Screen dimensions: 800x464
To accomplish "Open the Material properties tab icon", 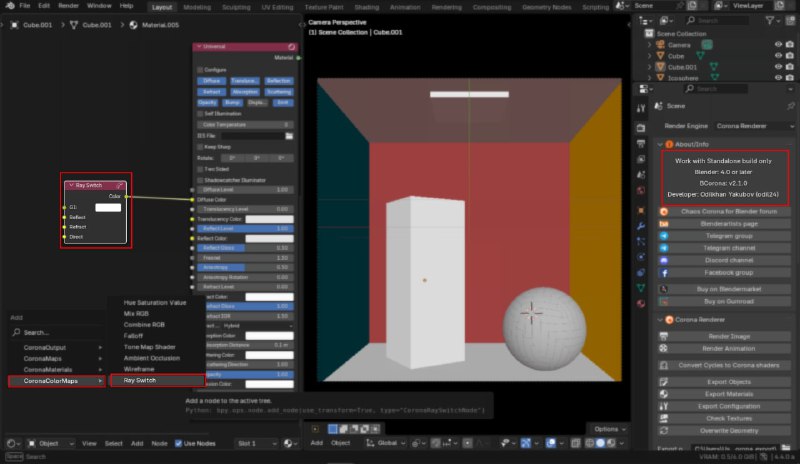I will [x=641, y=303].
